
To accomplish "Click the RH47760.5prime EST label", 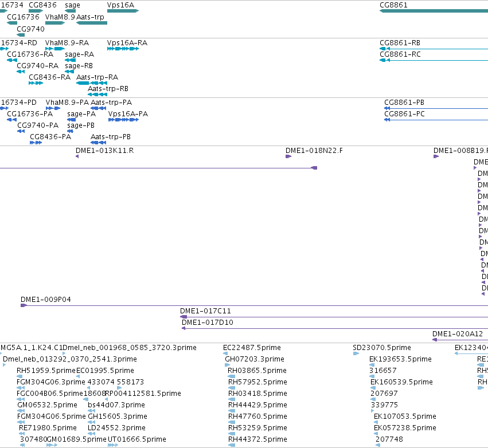I will [257, 416].
